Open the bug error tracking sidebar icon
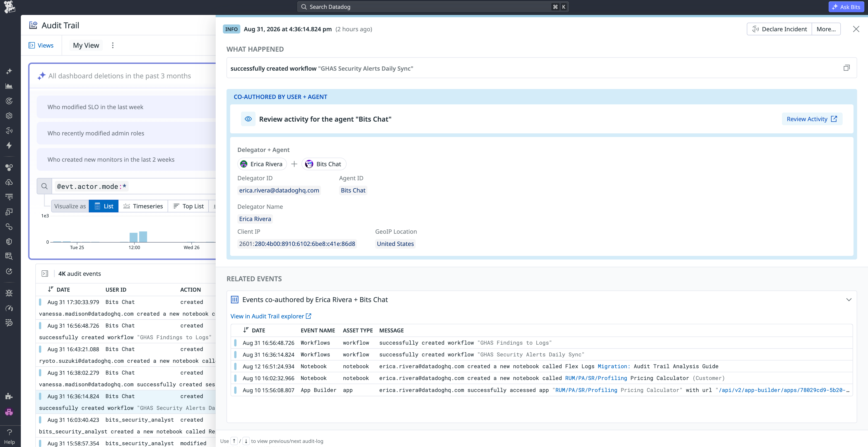 point(9,293)
